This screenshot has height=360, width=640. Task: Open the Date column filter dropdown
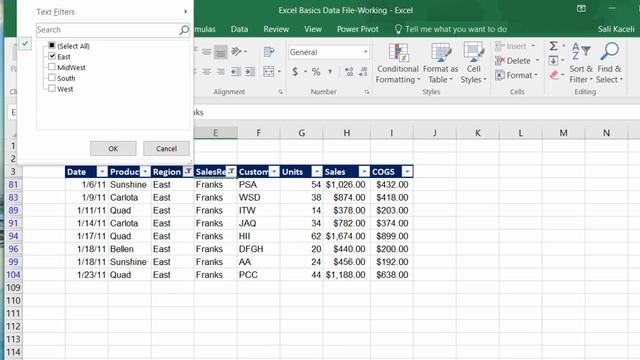(x=102, y=172)
